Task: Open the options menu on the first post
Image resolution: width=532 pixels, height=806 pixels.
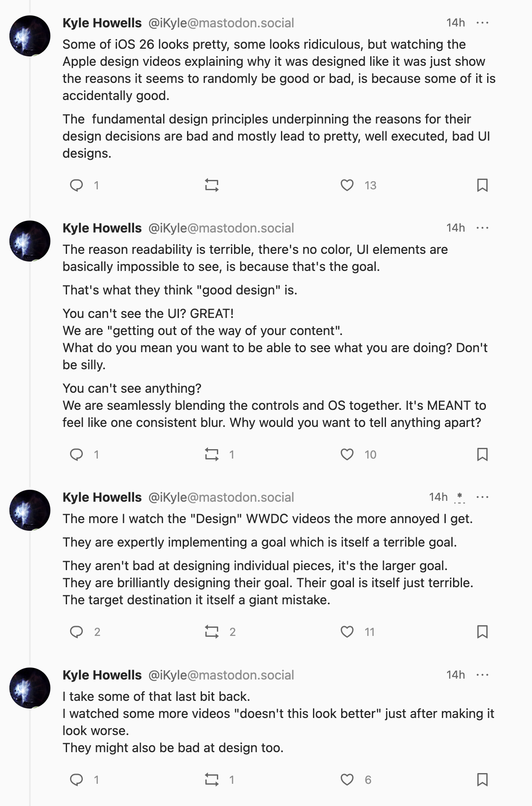Action: click(482, 22)
